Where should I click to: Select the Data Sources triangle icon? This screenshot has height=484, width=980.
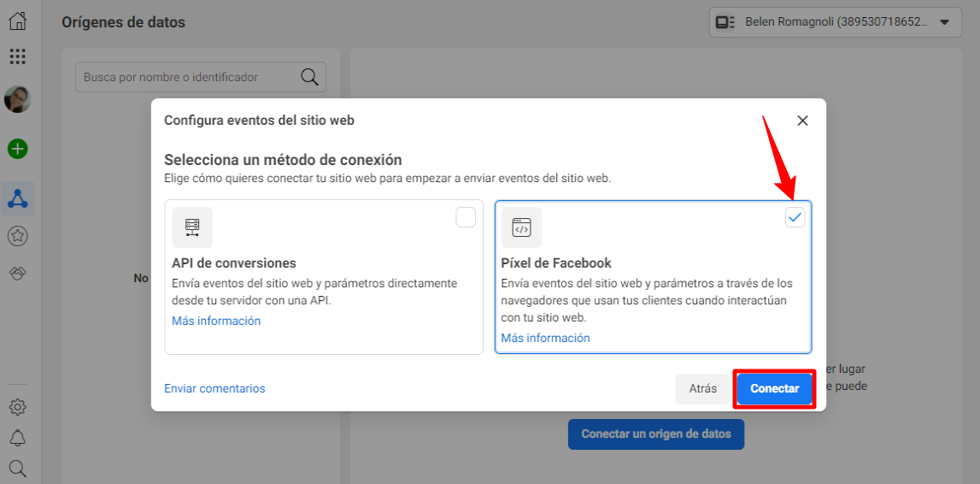click(17, 199)
